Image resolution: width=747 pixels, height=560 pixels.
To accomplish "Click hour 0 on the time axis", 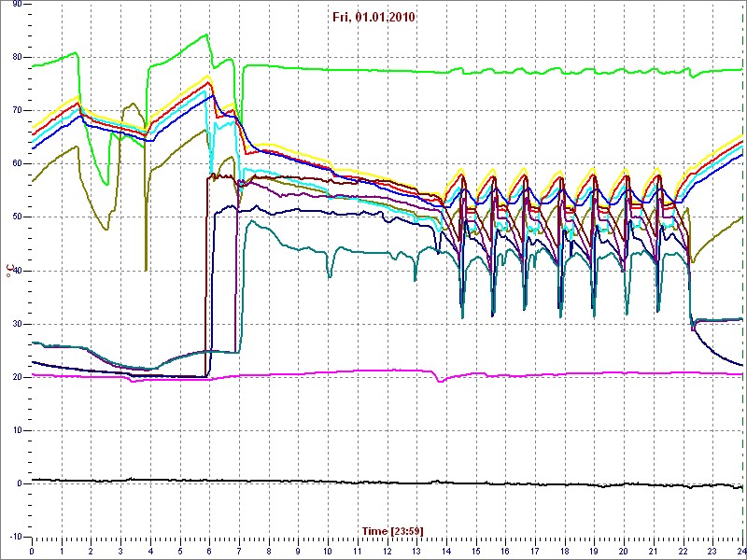I will (32, 552).
